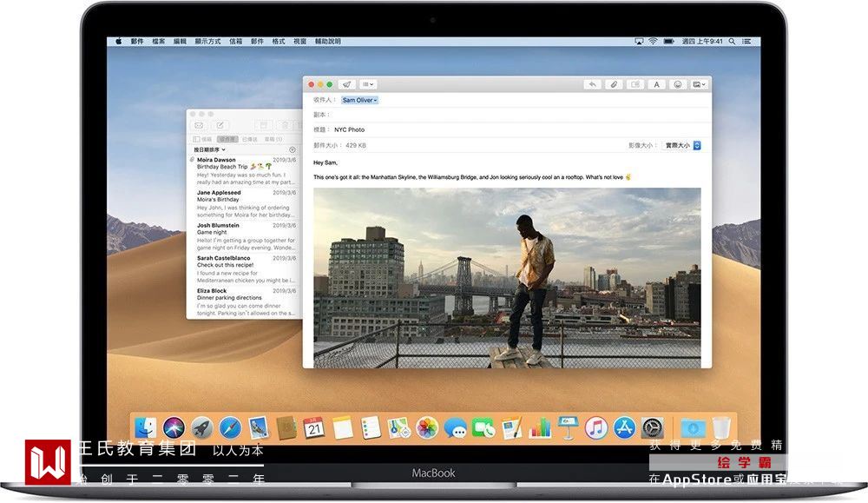Open Josh Blumstein's Game night email
Screen dimensions: 868x503
(244, 236)
